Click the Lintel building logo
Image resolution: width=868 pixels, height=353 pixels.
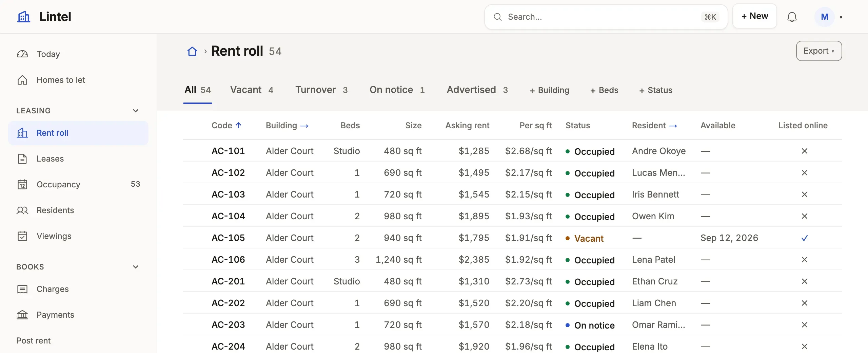tap(24, 16)
